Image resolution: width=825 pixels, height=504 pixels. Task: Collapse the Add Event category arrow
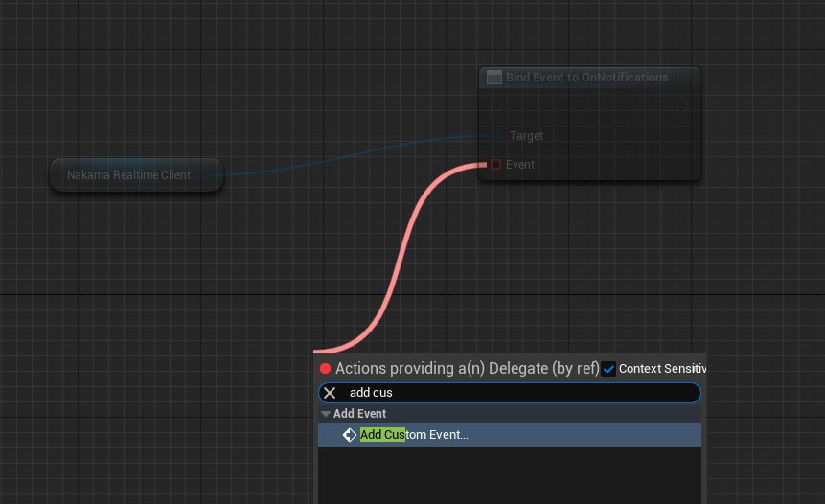pyautogui.click(x=326, y=414)
